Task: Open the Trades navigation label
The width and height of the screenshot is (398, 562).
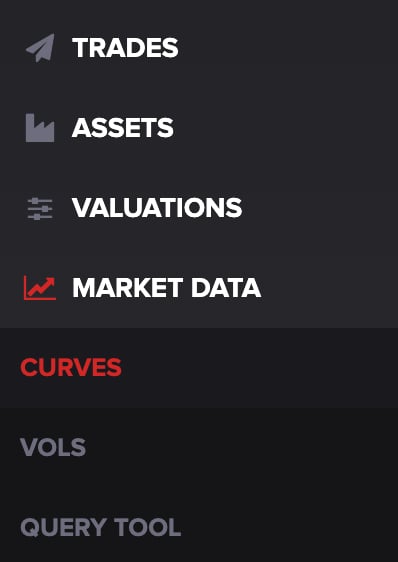Action: (x=125, y=48)
